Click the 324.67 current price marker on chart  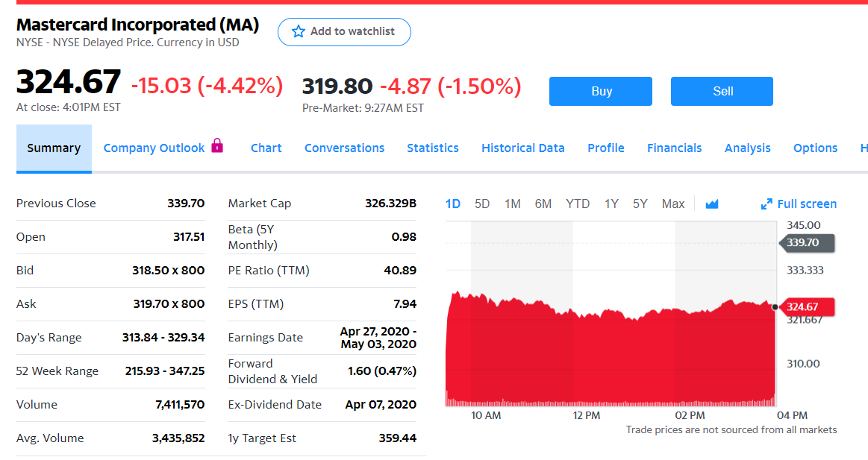pos(810,306)
